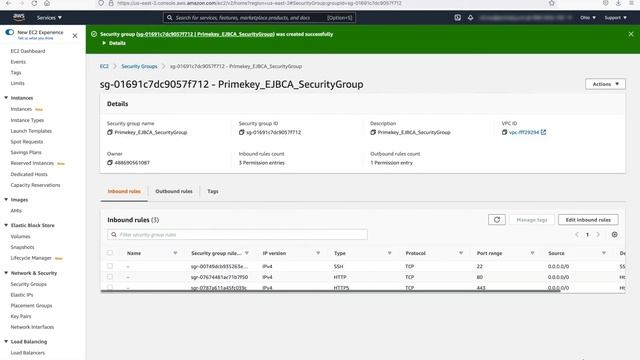
Task: Expand Details in the success banner
Action: pyautogui.click(x=114, y=43)
